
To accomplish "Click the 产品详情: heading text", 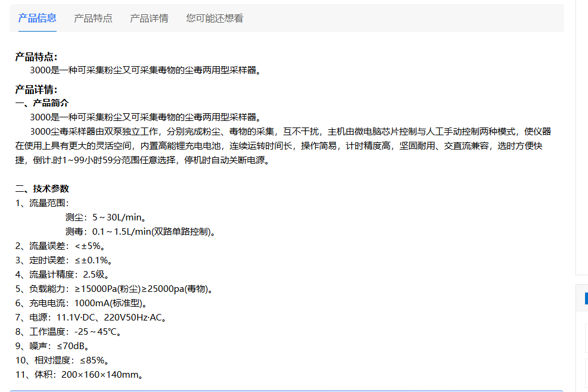I will pos(33,91).
